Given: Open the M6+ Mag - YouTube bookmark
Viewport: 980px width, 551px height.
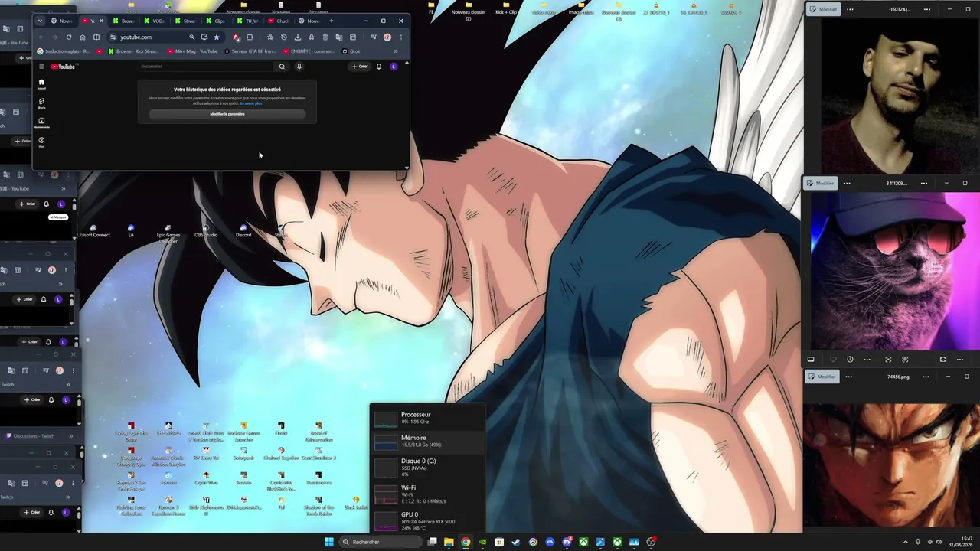Looking at the screenshot, I should point(193,51).
